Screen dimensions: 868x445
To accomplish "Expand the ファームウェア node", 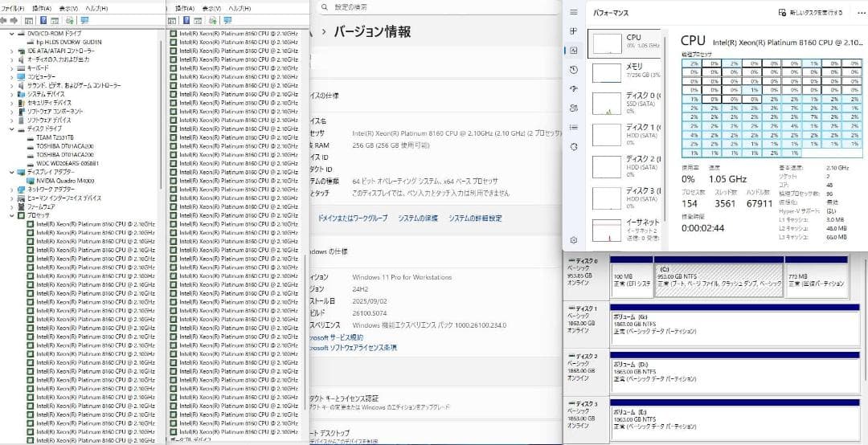I will [12, 206].
